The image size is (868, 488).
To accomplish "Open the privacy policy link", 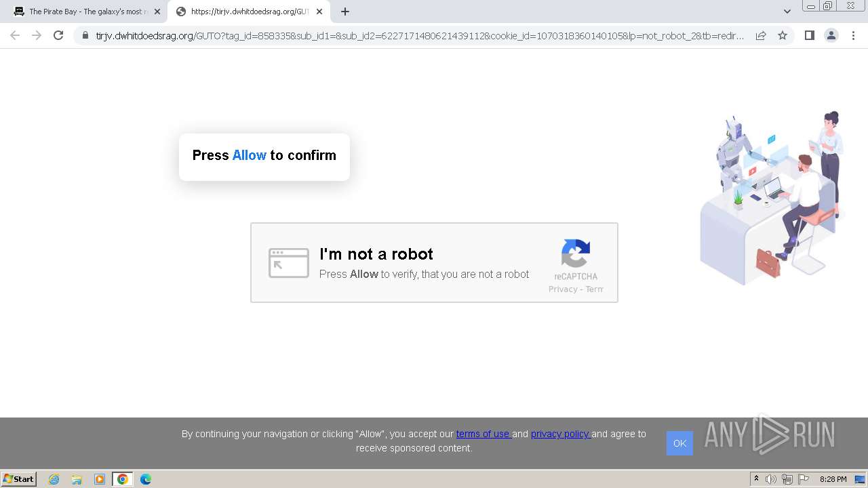I will [561, 434].
